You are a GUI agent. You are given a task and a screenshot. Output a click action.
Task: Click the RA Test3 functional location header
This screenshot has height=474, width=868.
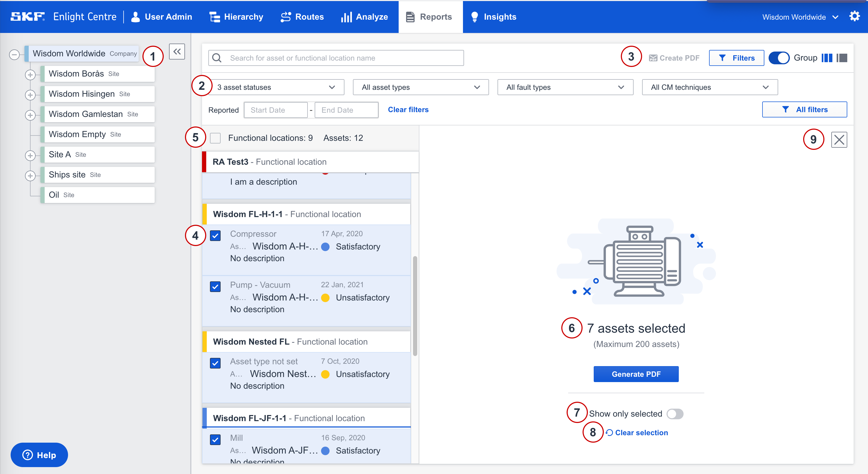click(310, 162)
